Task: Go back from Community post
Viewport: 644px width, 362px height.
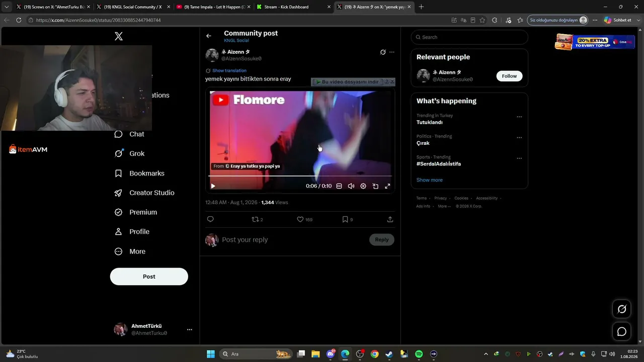Action: pyautogui.click(x=209, y=36)
